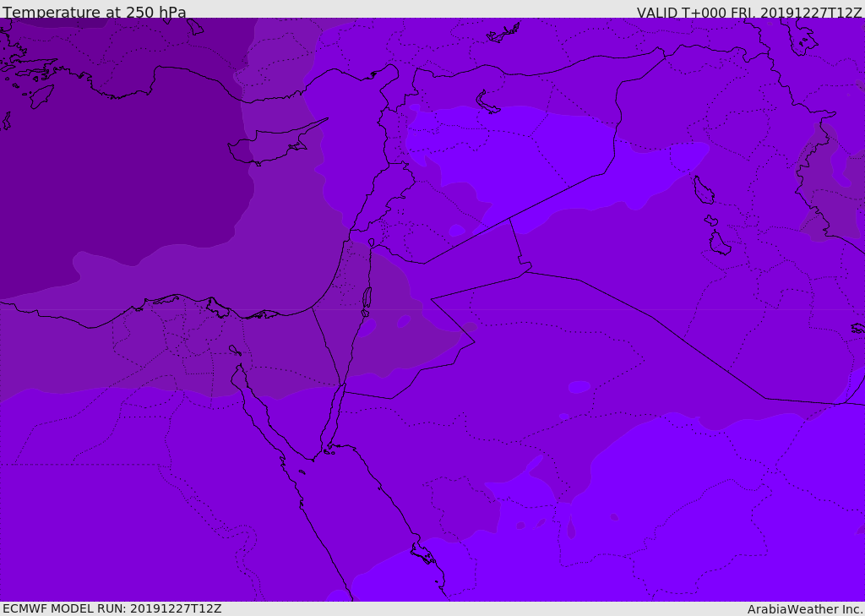Click the 'ArabiaWeather Inc.' credit text
This screenshot has width=865, height=616.
[805, 609]
